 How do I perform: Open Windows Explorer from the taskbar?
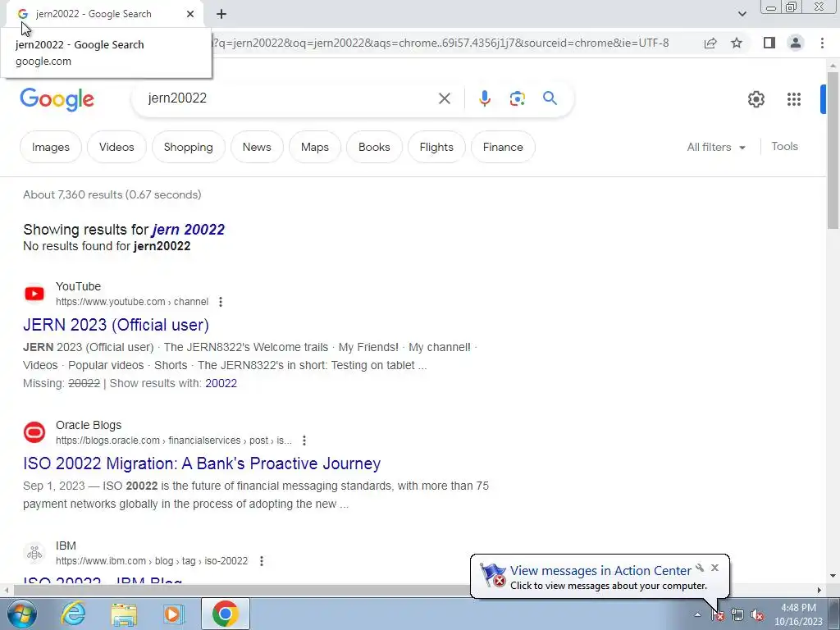point(124,614)
